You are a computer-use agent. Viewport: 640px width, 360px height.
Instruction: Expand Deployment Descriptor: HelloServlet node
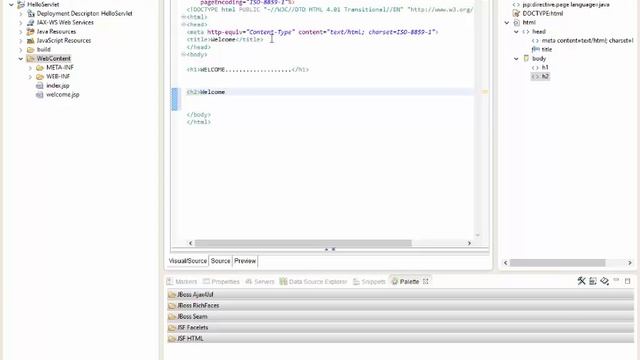(21, 13)
